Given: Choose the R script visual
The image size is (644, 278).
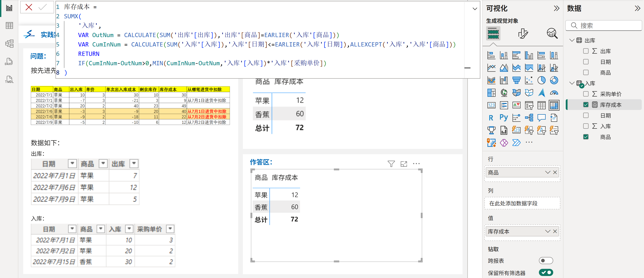Looking at the screenshot, I should tap(491, 118).
